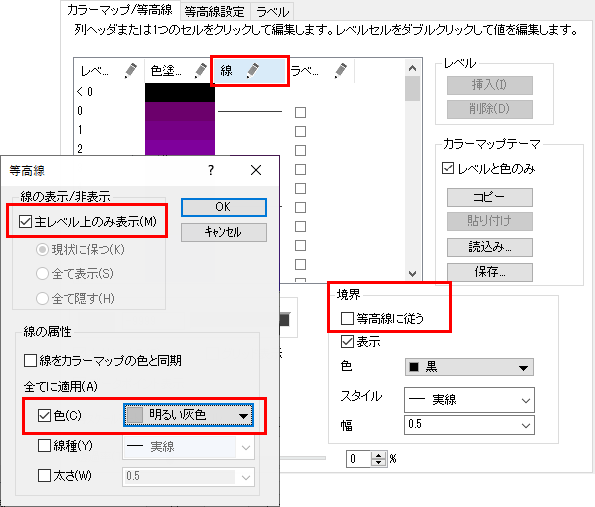
Task: Click the 保存... button
Action: [490, 272]
